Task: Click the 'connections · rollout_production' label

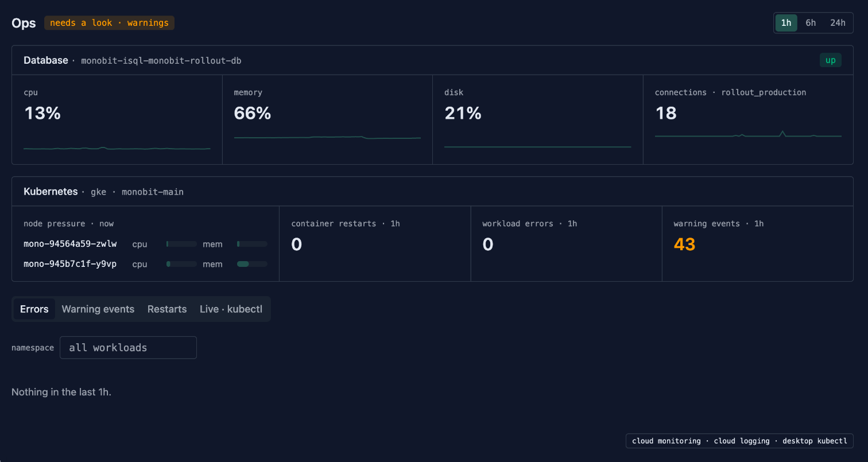Action: (731, 92)
